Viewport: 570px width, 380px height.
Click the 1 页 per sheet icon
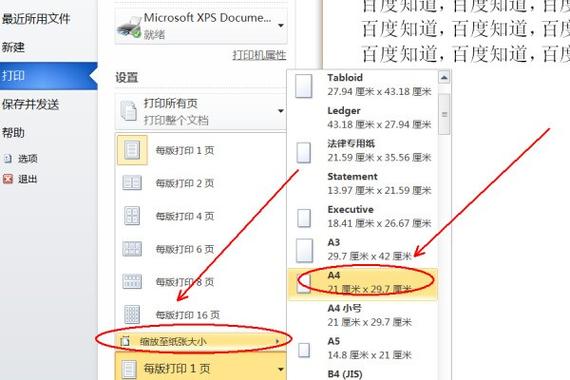132,150
